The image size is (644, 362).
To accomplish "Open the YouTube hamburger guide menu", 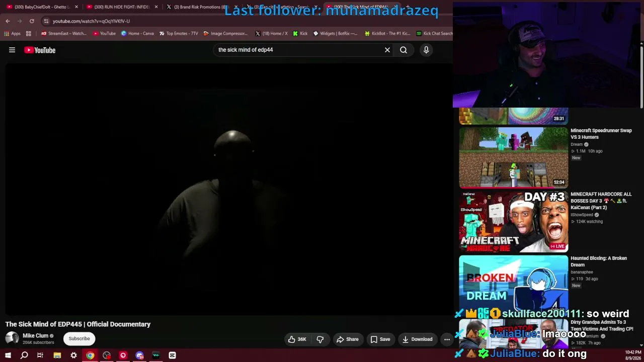I will (x=12, y=50).
